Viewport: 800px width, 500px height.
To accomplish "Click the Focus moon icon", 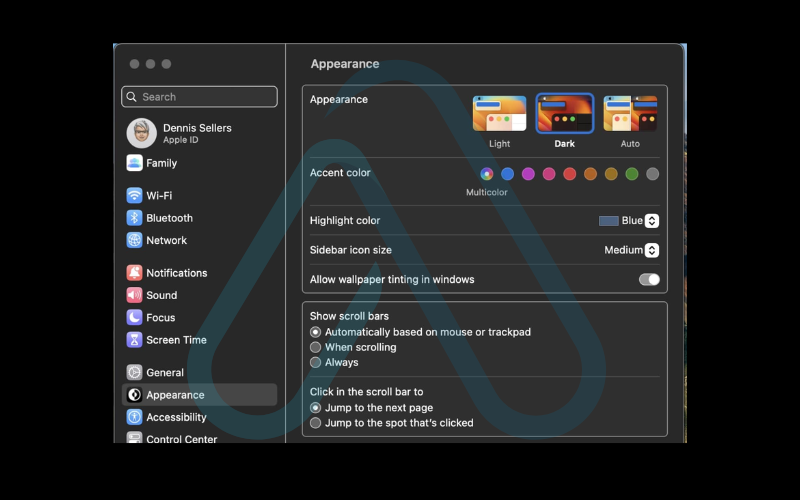I will (x=134, y=317).
